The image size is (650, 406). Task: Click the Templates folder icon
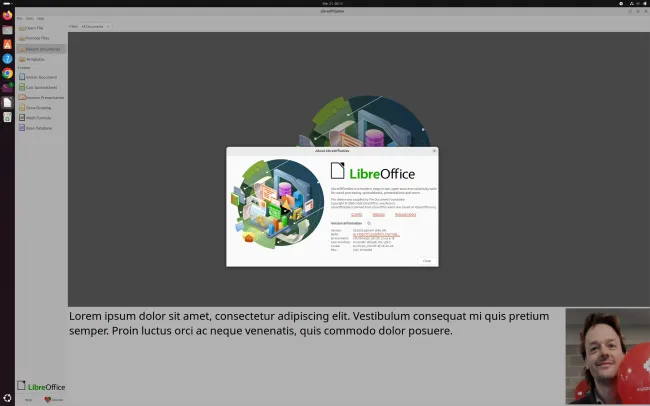(x=22, y=59)
